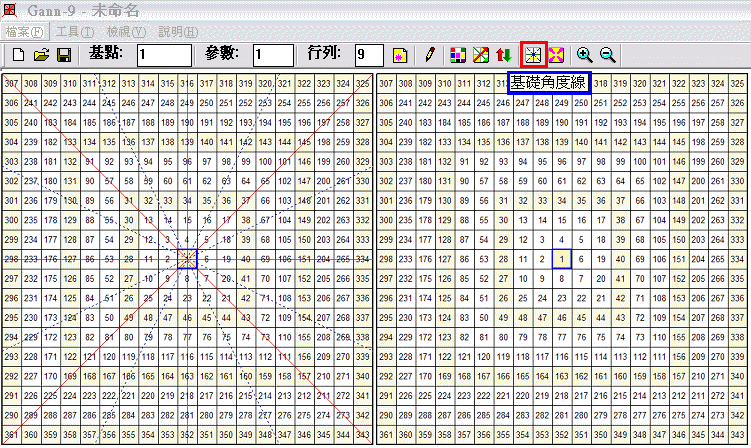Click cell 325 in the right grid
Viewport: 751px width, 448px height.
737,83
